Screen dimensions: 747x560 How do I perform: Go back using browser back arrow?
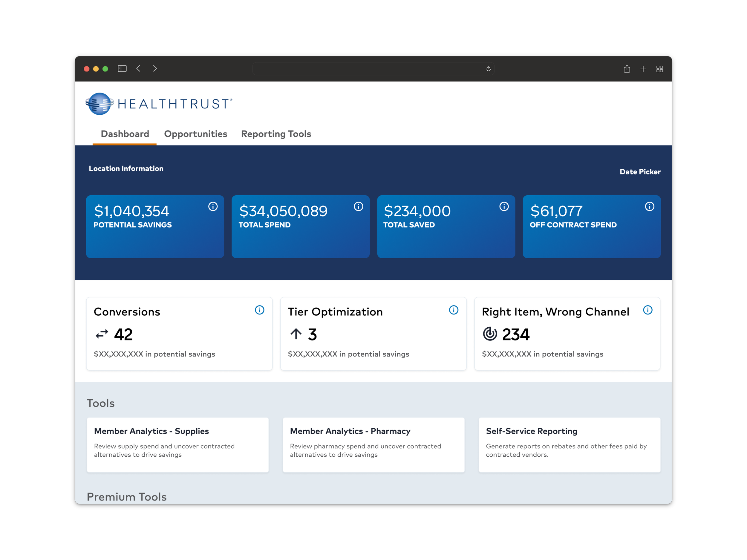coord(138,68)
